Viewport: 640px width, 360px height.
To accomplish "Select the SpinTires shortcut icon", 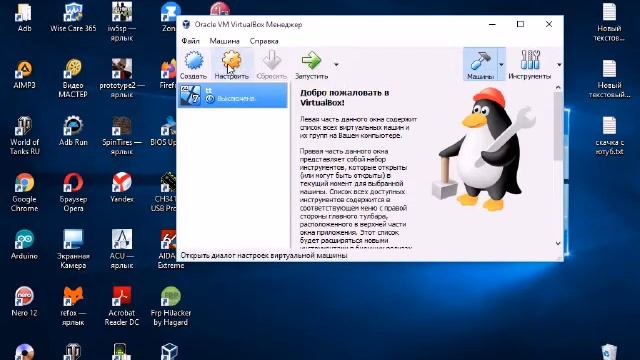I will pyautogui.click(x=122, y=136).
